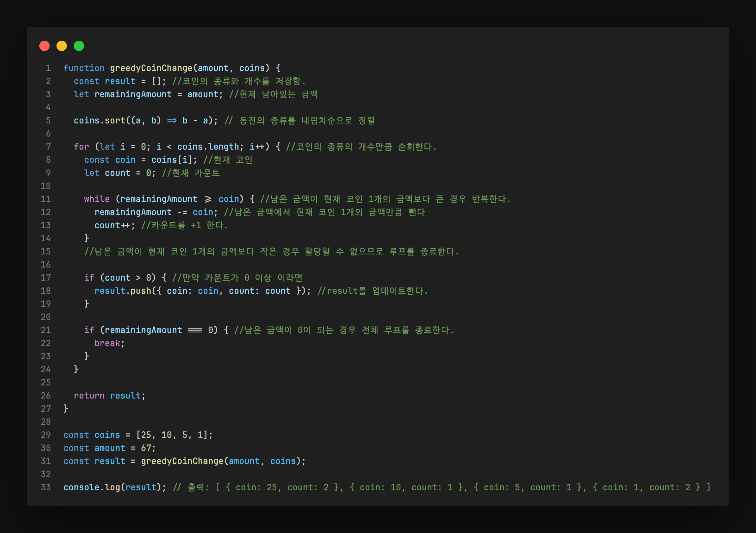Click remainingAmount variable declaration on line 3

point(133,94)
